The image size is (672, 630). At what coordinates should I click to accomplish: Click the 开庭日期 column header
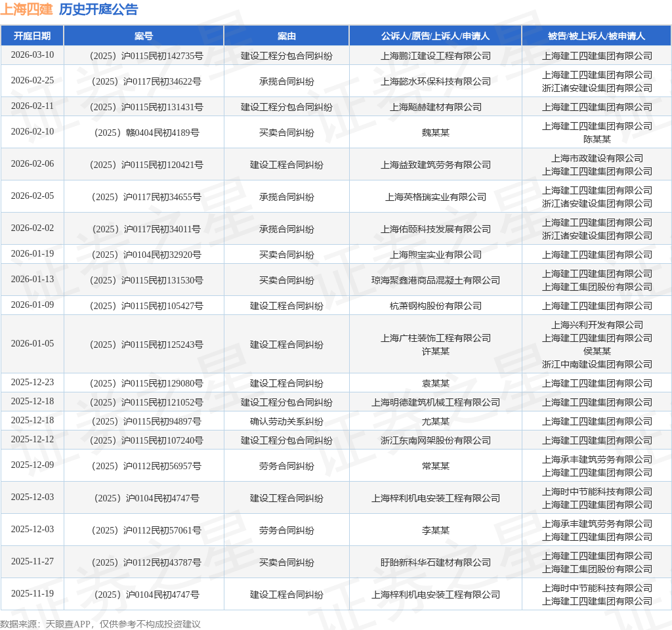click(32, 36)
